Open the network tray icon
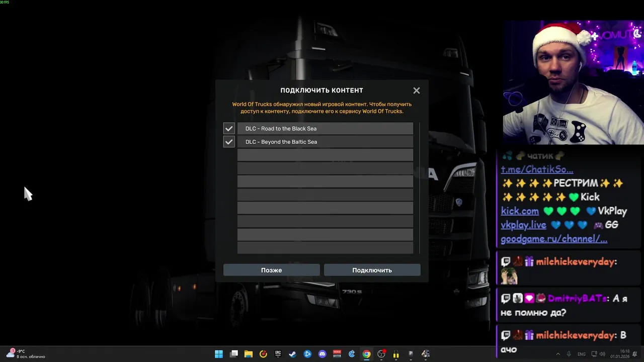This screenshot has width=644, height=362. coord(594,354)
